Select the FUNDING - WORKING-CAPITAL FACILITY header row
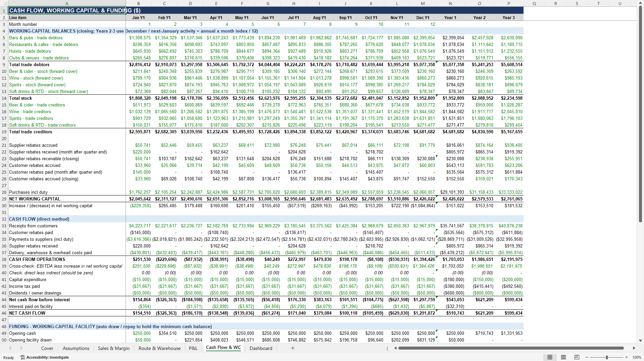The width and height of the screenshot is (644, 361). click(x=266, y=326)
